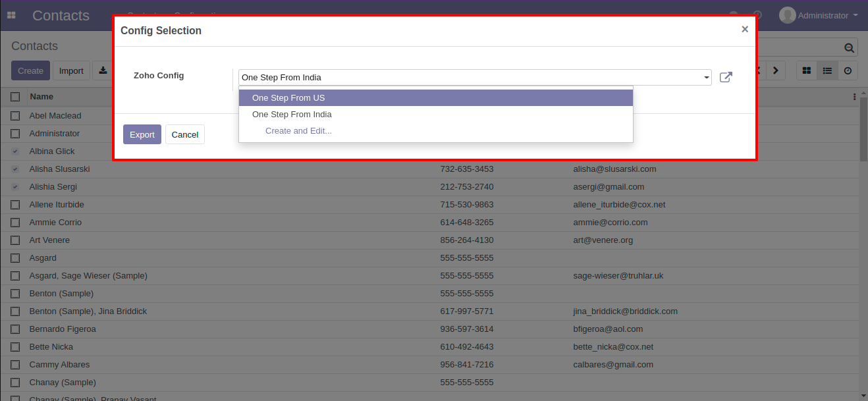Click the Import button

pyautogui.click(x=71, y=70)
